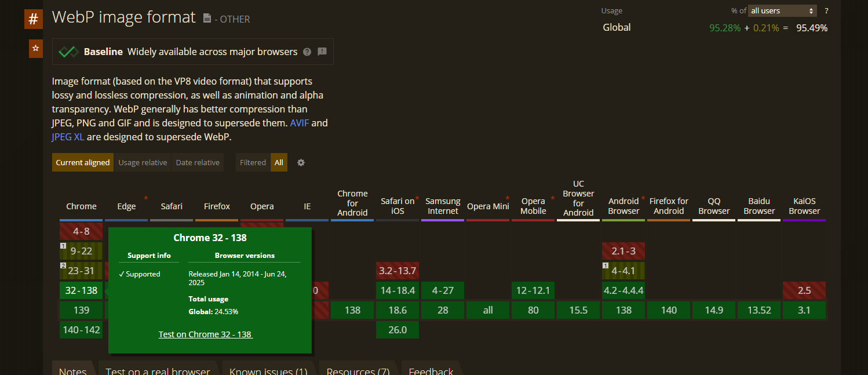Select Chrome versions 140-142 cell

(x=81, y=330)
